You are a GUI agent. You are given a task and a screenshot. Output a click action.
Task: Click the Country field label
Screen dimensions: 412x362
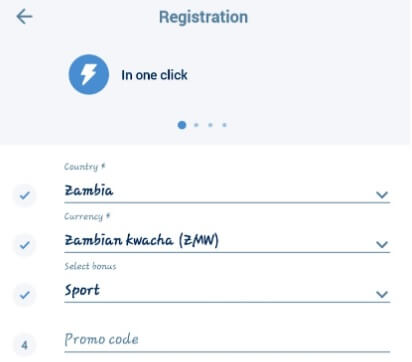[85, 166]
